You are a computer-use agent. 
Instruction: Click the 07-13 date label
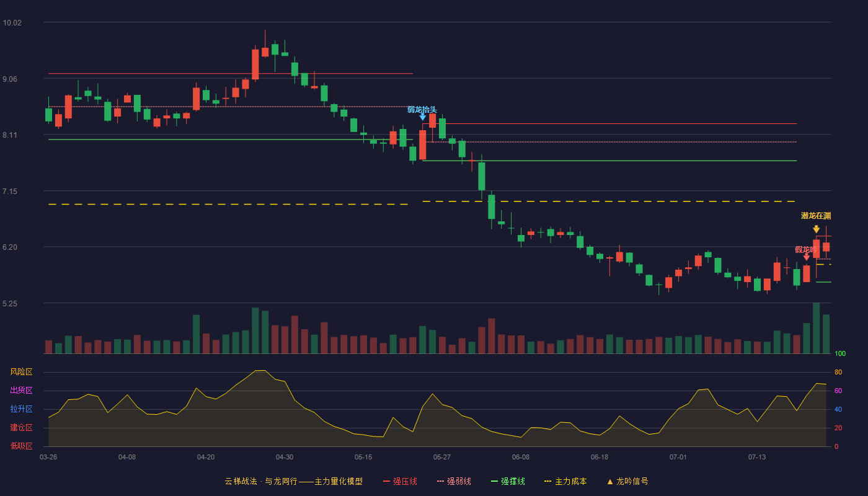click(x=757, y=457)
